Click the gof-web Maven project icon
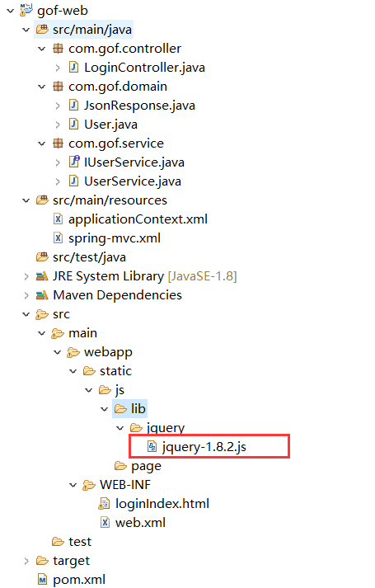 [26, 10]
